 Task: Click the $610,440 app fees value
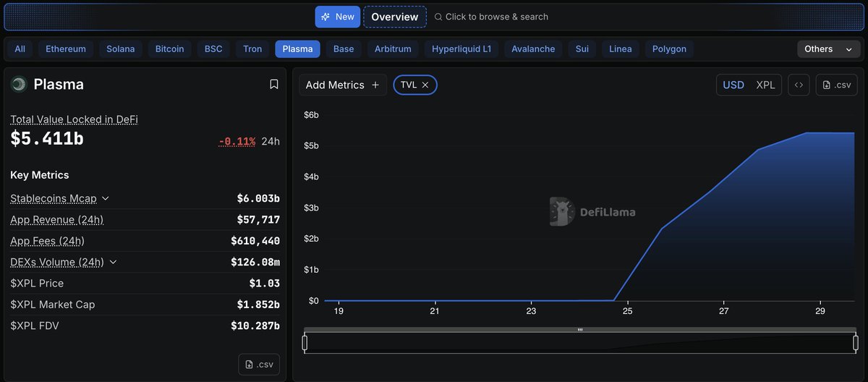[x=255, y=240]
